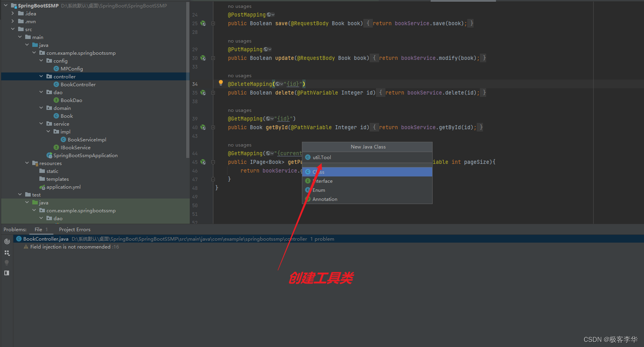Click the 'no usages' hint above @DeleteMapping
Image resolution: width=644 pixels, height=347 pixels.
tap(240, 76)
